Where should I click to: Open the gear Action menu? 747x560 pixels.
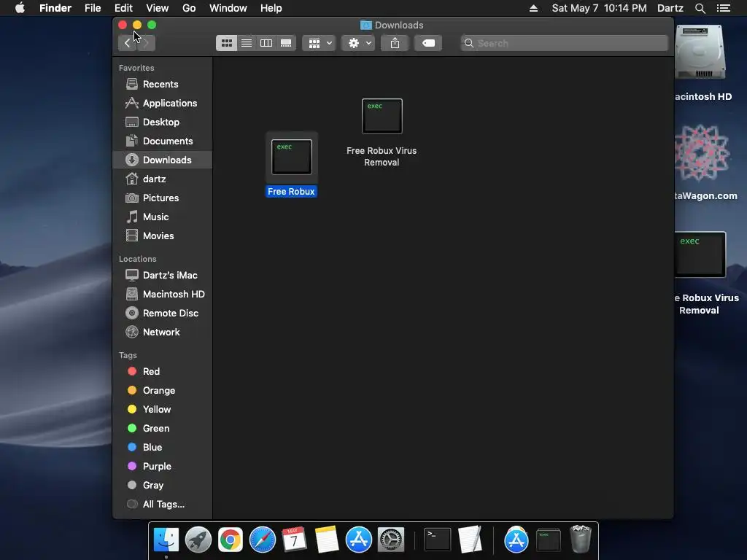point(358,43)
